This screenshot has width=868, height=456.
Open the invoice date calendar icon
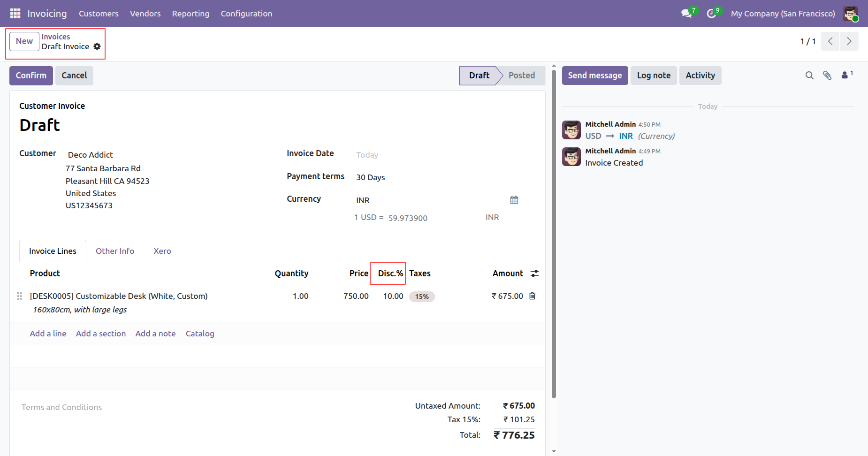(x=514, y=200)
